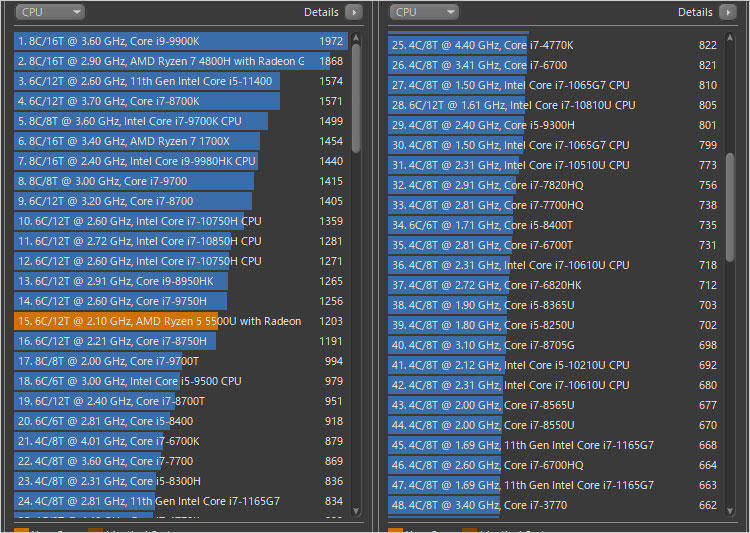The height and width of the screenshot is (533, 750).
Task: Click scroll down arrow of left list
Action: [356, 511]
